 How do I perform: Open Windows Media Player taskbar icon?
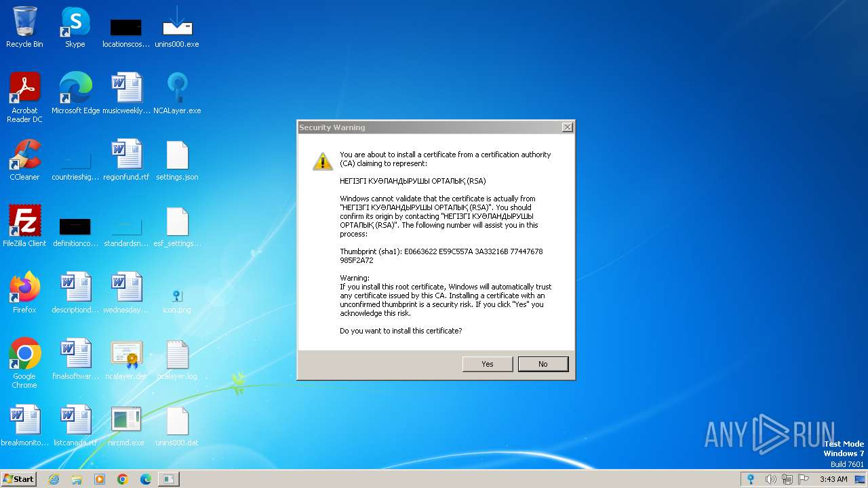click(100, 479)
